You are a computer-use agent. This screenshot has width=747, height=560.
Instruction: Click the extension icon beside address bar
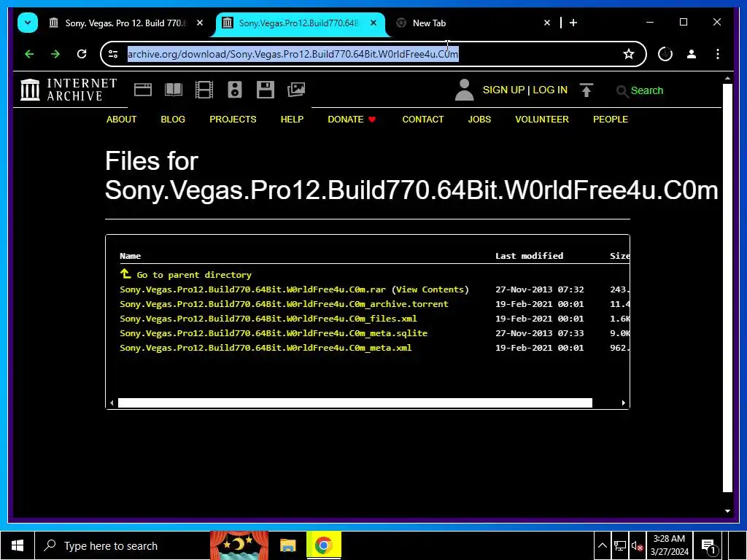[665, 54]
